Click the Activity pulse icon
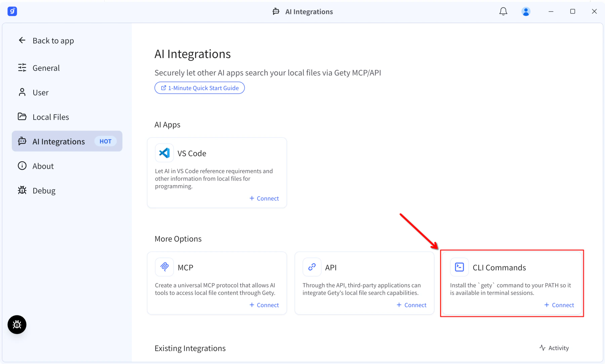605x364 pixels. click(542, 348)
